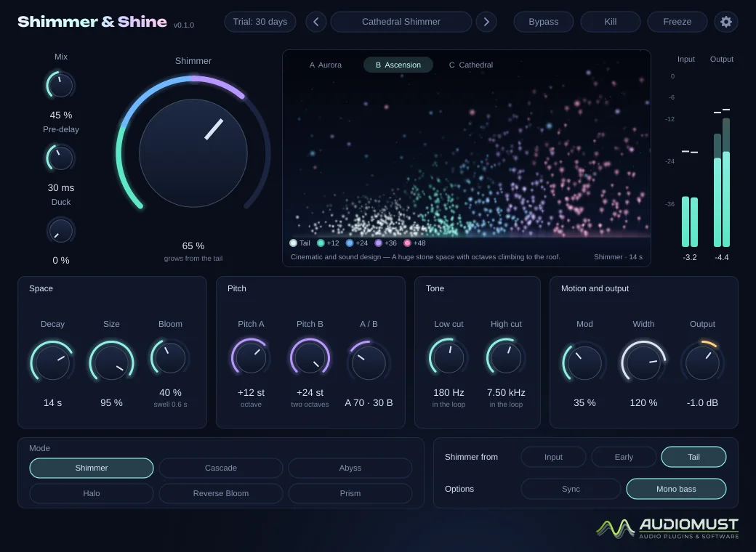Choose the Cascade mode
The image size is (756, 552).
pyautogui.click(x=221, y=468)
